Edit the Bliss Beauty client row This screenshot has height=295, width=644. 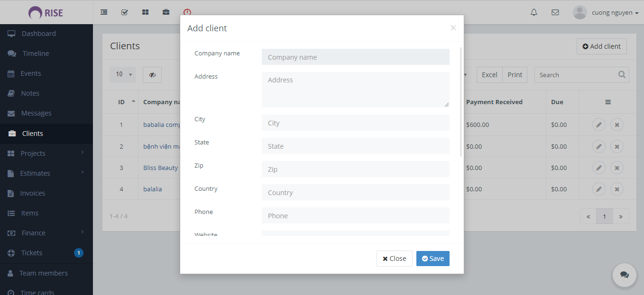[599, 168]
